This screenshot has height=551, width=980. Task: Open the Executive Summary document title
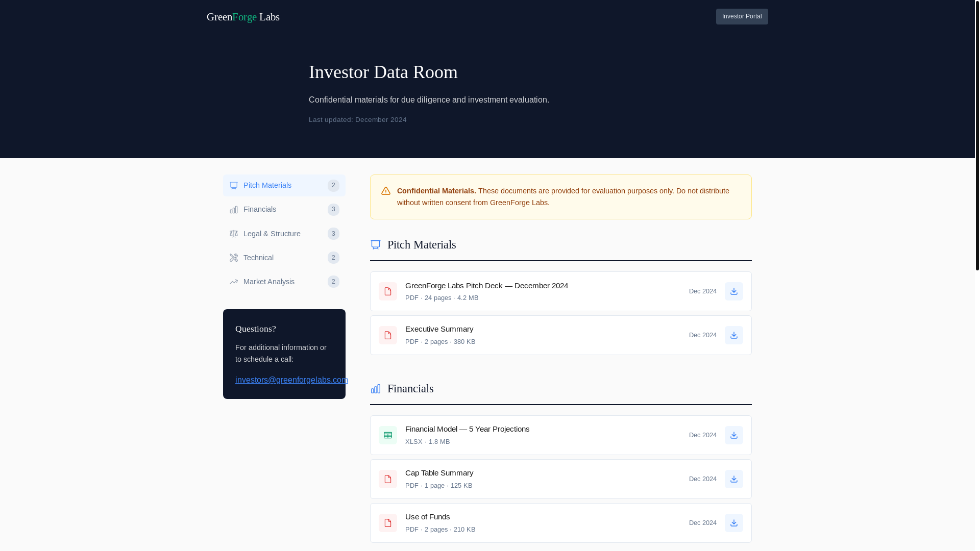[439, 329]
